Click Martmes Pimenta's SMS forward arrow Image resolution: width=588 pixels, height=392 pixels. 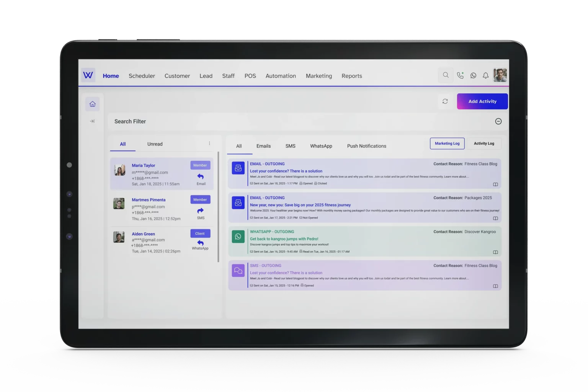point(200,211)
